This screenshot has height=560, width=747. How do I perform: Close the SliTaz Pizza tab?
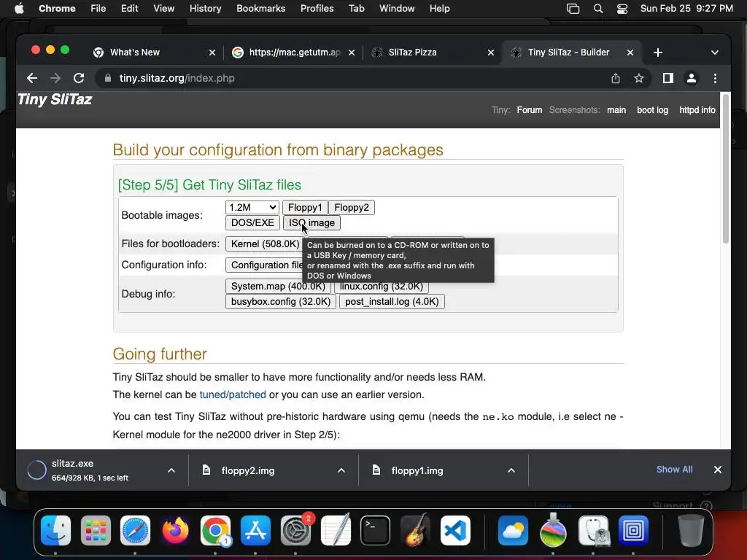coord(491,52)
